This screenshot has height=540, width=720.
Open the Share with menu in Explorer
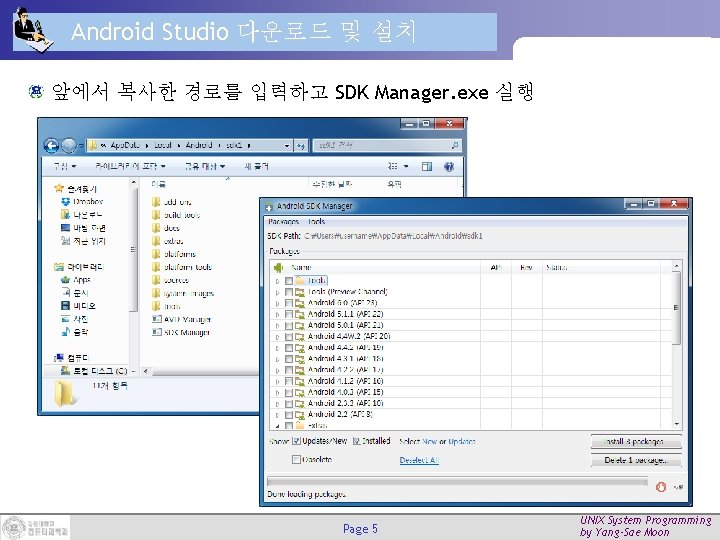click(205, 166)
